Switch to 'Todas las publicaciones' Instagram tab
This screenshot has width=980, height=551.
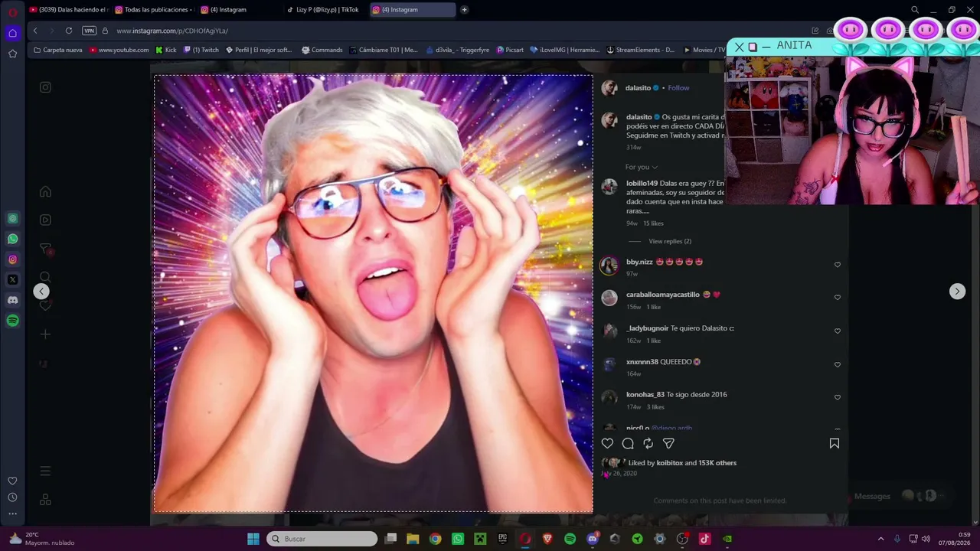(154, 10)
